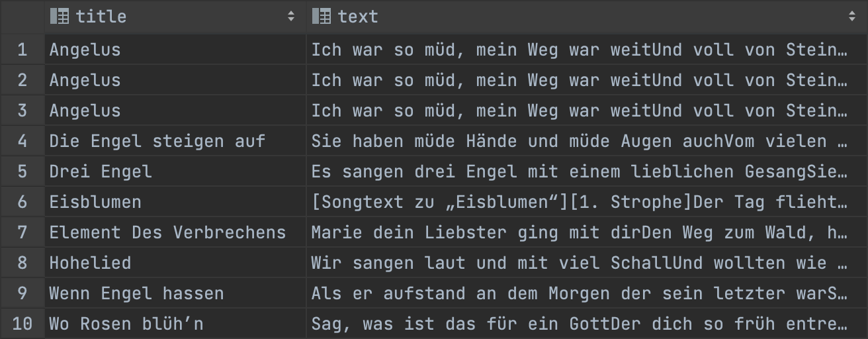Click the 'Element Des Verbrechens' cell
868x339 pixels.
click(x=167, y=232)
